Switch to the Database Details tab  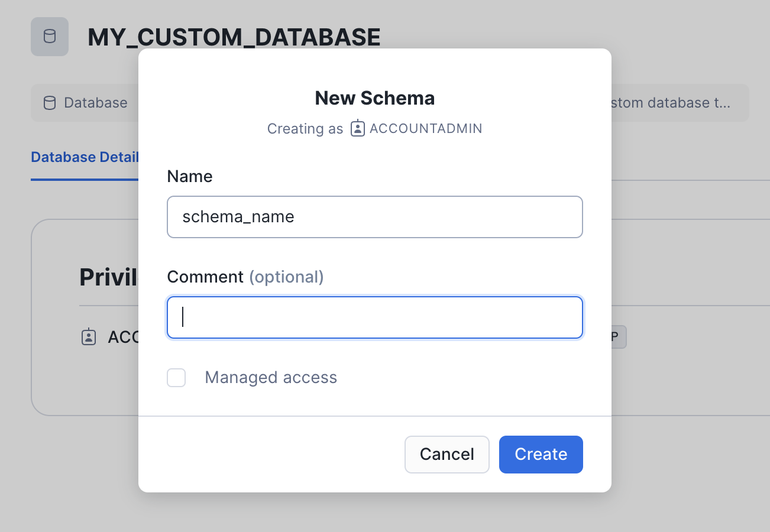(84, 157)
